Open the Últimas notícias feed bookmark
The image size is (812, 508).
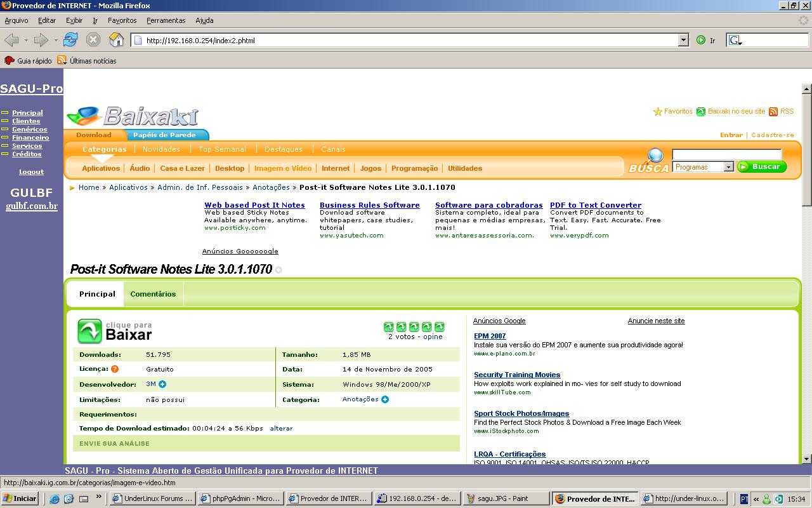click(87, 61)
